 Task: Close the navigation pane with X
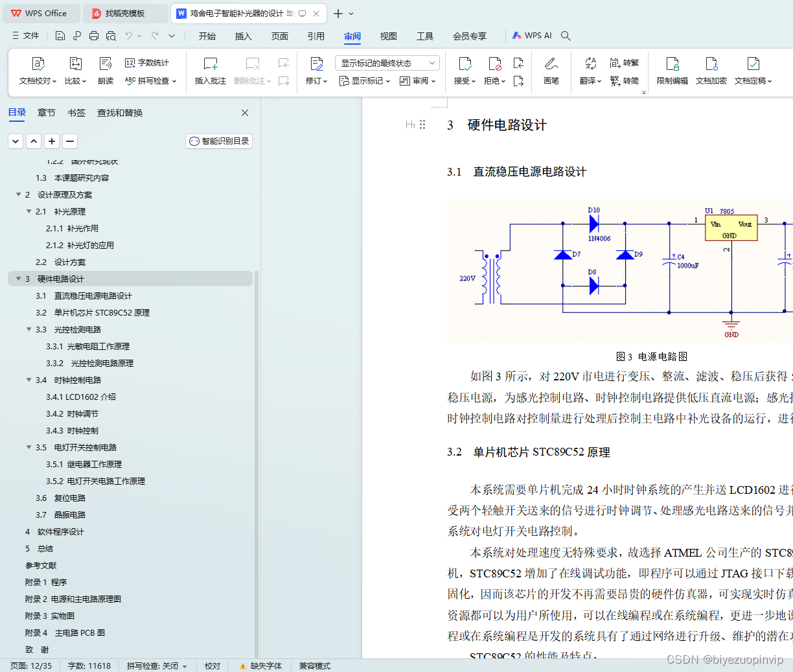[x=245, y=113]
